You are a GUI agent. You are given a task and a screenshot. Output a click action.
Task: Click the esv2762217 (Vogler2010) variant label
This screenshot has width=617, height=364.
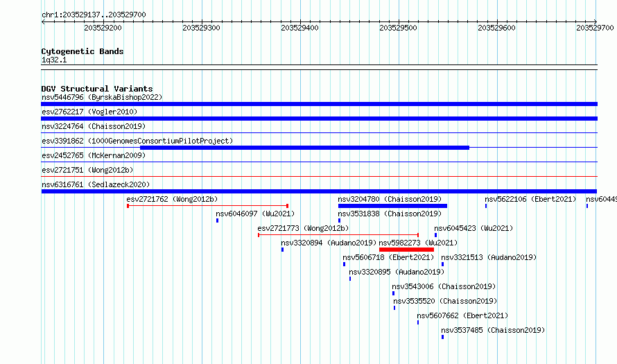(89, 112)
